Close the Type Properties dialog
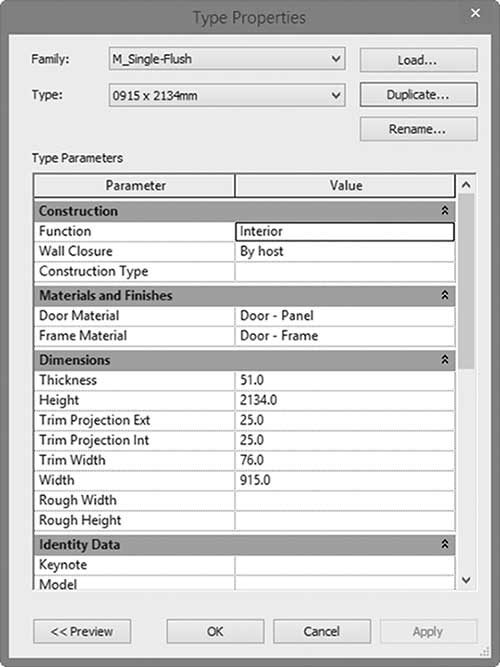 475,14
